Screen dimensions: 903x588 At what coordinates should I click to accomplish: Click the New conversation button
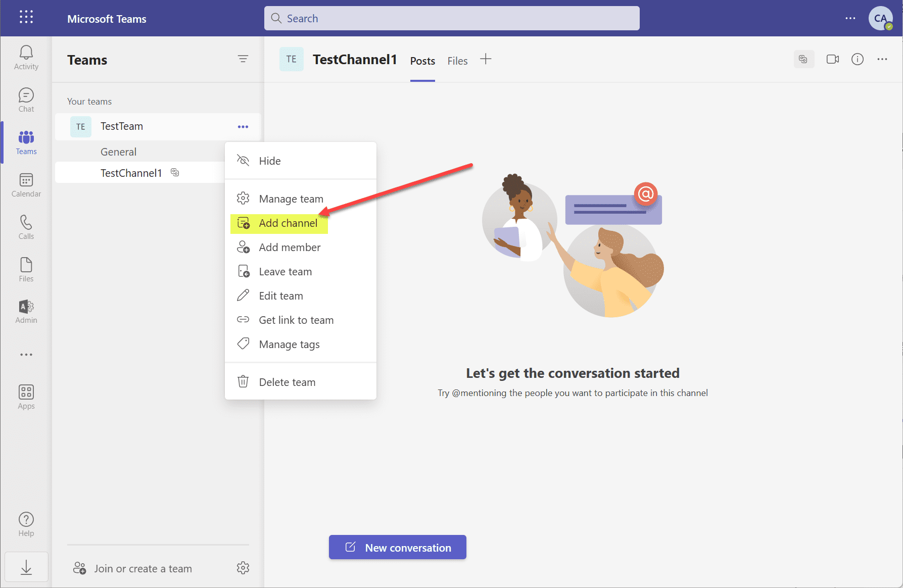click(x=398, y=548)
